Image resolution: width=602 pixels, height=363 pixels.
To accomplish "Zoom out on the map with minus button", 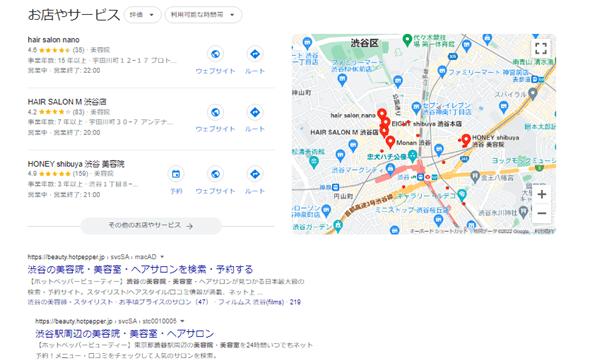I will [x=542, y=213].
